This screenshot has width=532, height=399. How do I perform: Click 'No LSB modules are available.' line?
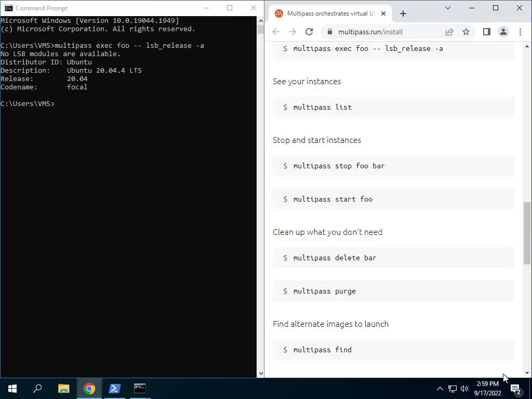pyautogui.click(x=60, y=54)
